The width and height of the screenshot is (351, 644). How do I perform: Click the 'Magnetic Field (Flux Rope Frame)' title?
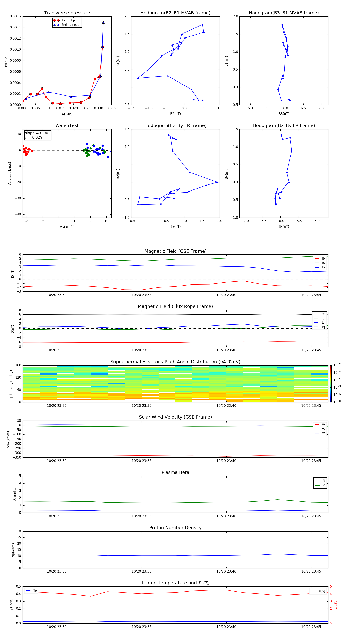tap(175, 307)
